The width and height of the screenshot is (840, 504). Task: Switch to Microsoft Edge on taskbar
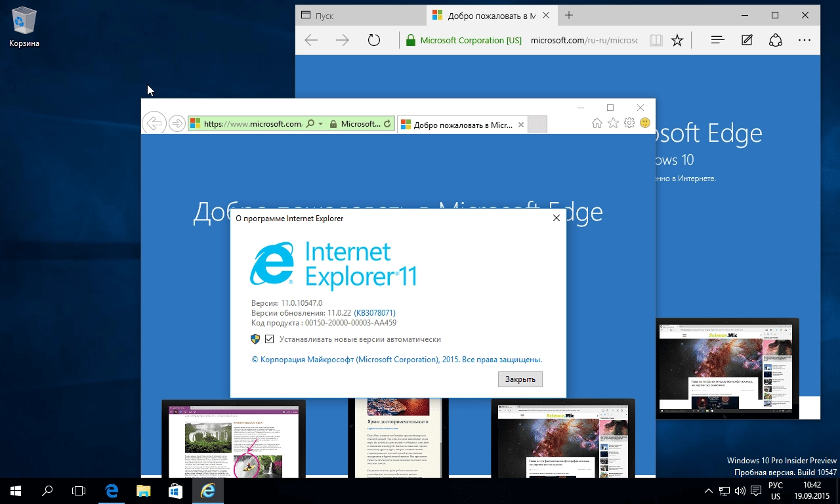click(x=112, y=490)
